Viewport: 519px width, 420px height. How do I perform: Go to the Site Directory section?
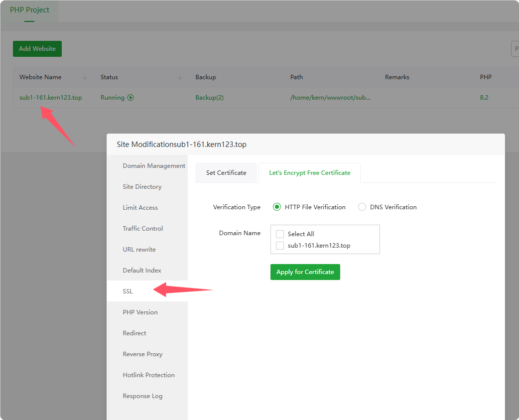pos(142,187)
